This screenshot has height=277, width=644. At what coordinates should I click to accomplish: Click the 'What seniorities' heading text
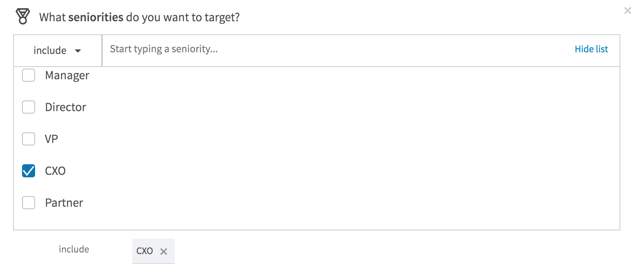[139, 17]
